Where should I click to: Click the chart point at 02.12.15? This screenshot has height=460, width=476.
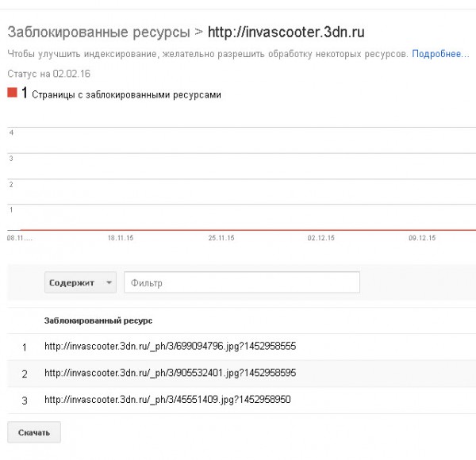[x=321, y=230]
